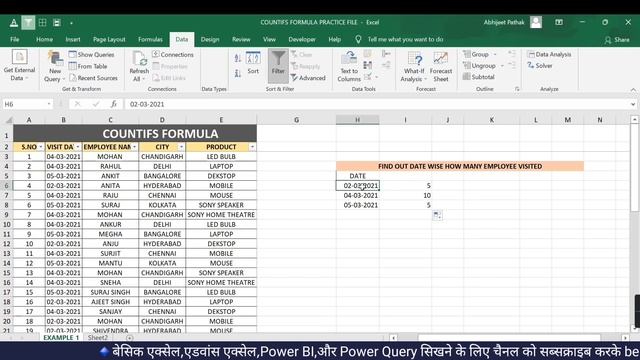640x360 pixels.
Task: Click From Table option
Action: 88,66
